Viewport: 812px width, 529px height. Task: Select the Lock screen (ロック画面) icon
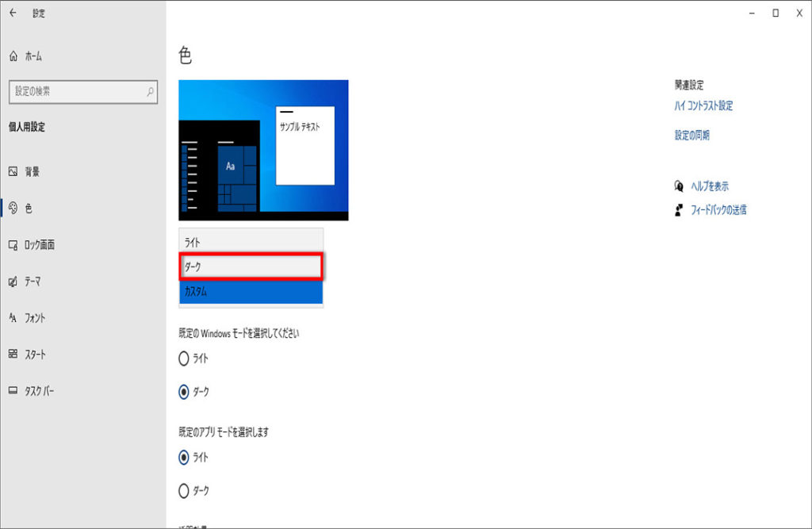pos(13,244)
